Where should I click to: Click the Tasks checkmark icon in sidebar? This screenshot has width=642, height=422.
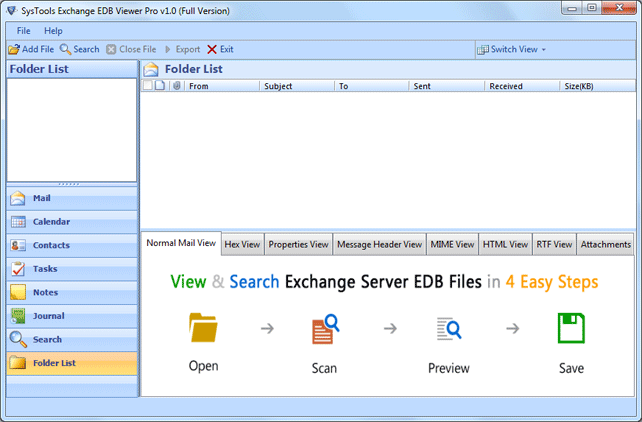[x=18, y=269]
